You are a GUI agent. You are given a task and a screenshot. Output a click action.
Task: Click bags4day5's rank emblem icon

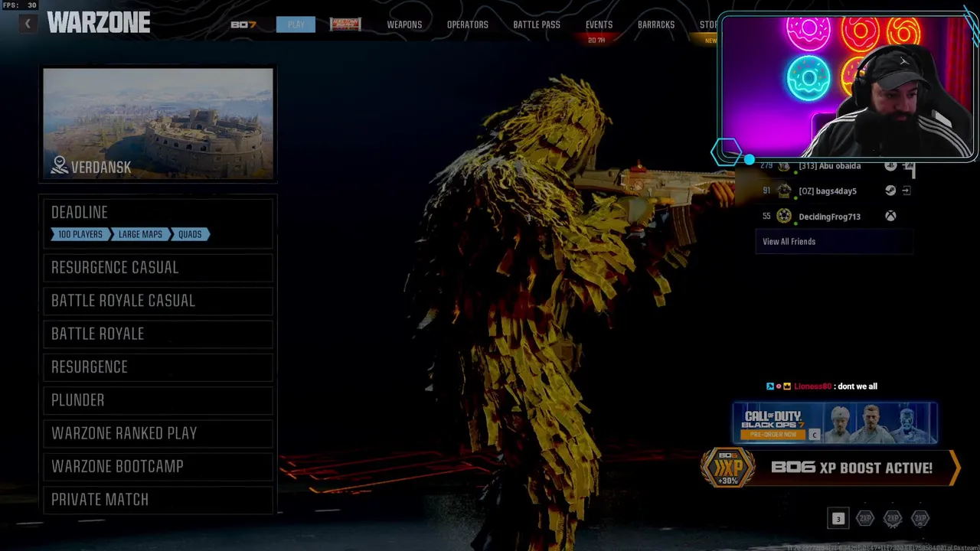pos(784,191)
